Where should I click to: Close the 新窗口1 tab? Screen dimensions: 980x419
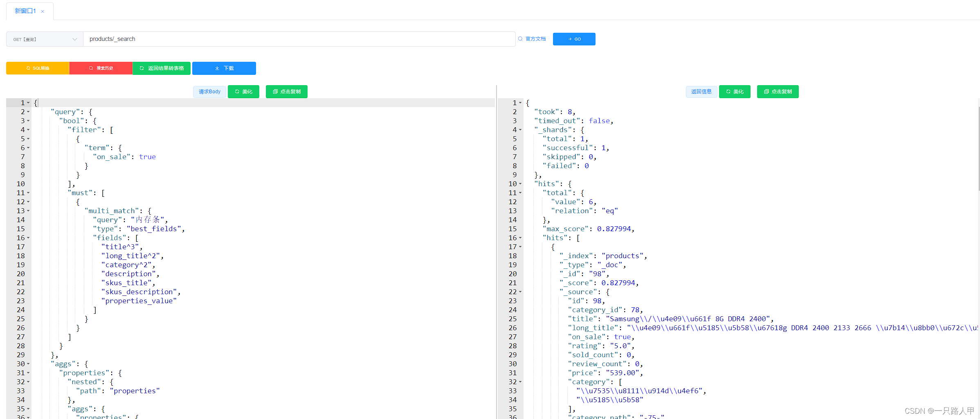click(x=43, y=11)
